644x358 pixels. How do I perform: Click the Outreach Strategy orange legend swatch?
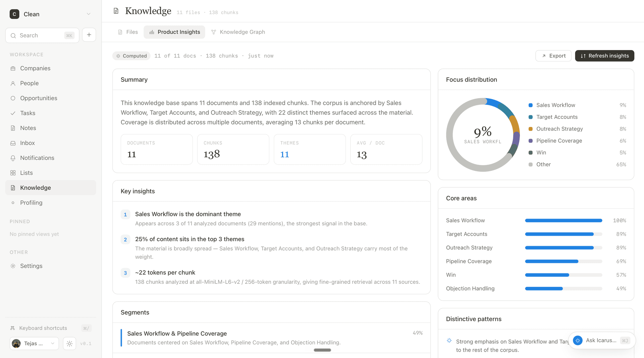click(531, 129)
